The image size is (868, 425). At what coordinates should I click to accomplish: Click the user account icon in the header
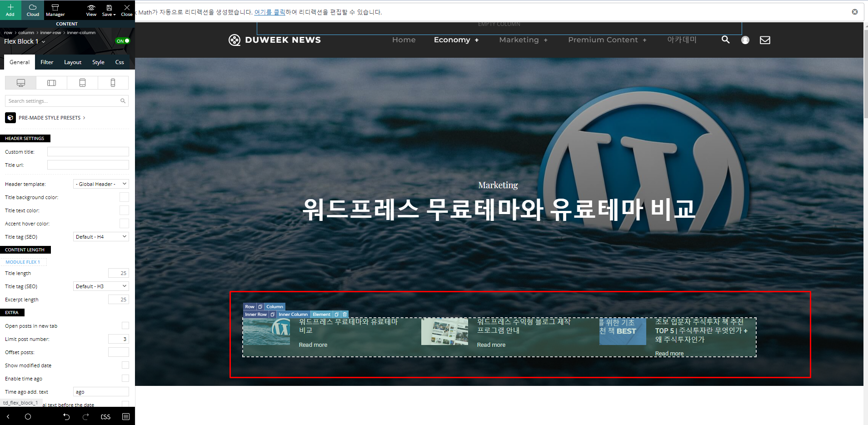(x=745, y=40)
